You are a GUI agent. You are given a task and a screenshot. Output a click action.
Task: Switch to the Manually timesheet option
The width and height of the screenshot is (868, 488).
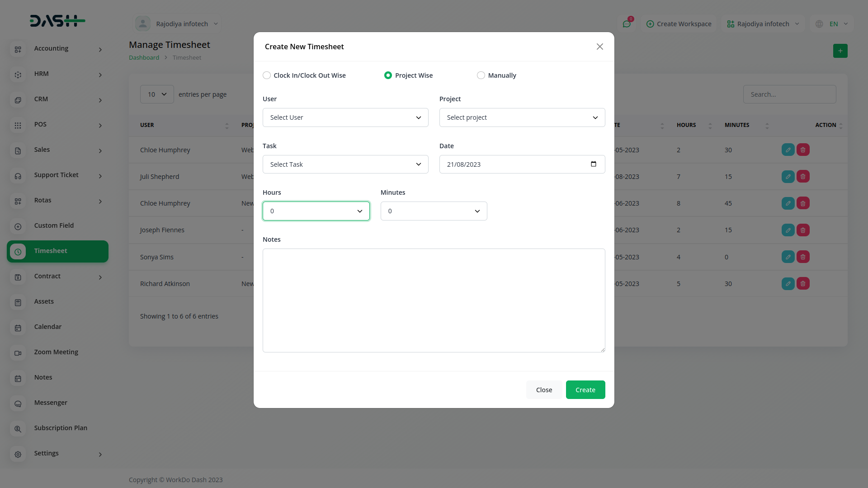(x=481, y=75)
